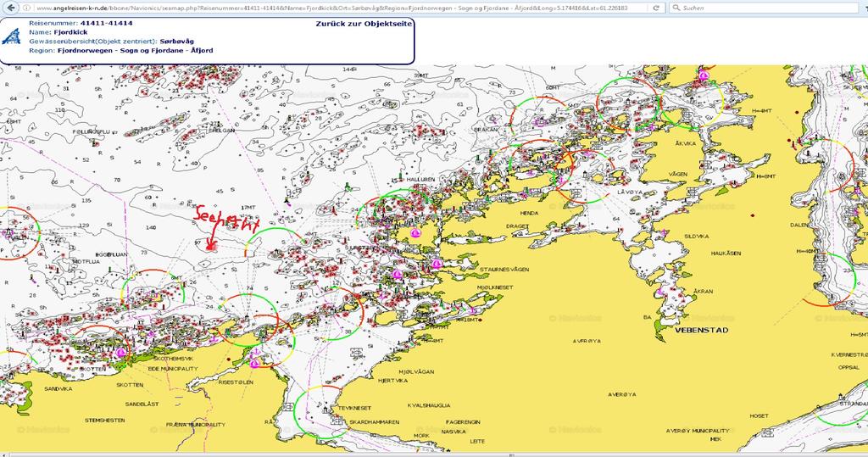Follow the 'Zurück zur Objektseite' link
Viewport: 868px width, 457px height.
point(364,24)
